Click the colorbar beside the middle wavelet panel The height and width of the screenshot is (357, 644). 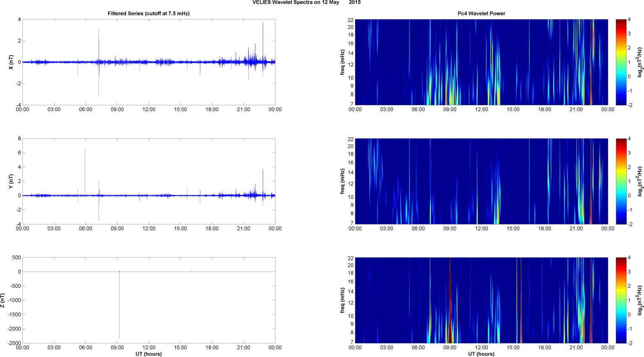(x=621, y=181)
